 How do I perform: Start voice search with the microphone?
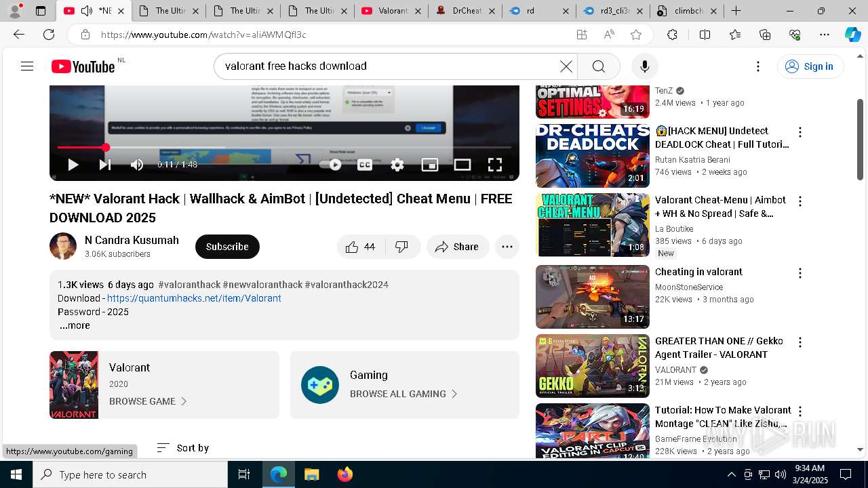point(644,66)
